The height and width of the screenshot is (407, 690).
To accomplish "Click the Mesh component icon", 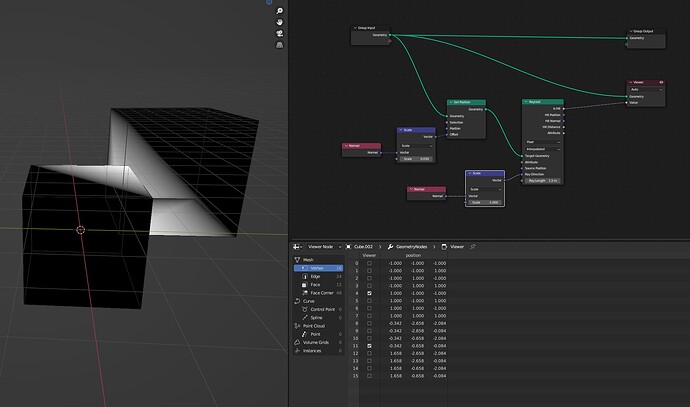I will tap(297, 260).
